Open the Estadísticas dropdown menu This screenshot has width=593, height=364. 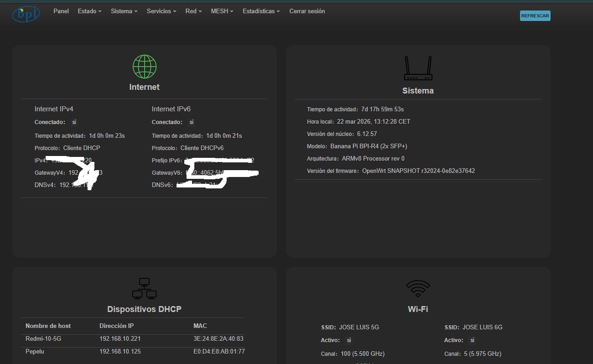coord(261,11)
